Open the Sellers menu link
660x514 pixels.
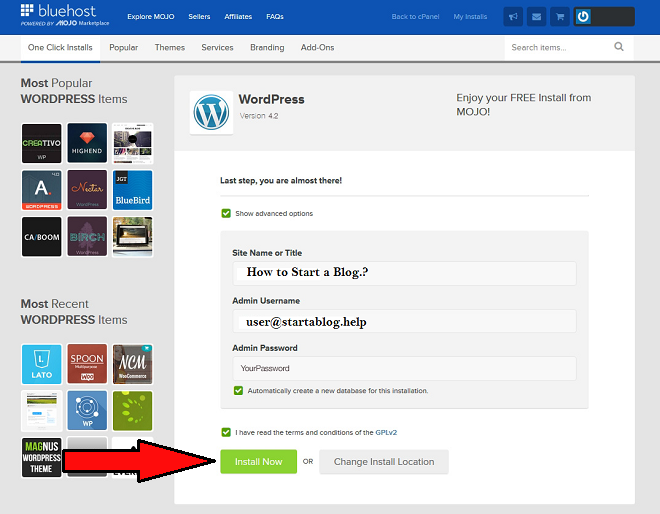pos(199,17)
